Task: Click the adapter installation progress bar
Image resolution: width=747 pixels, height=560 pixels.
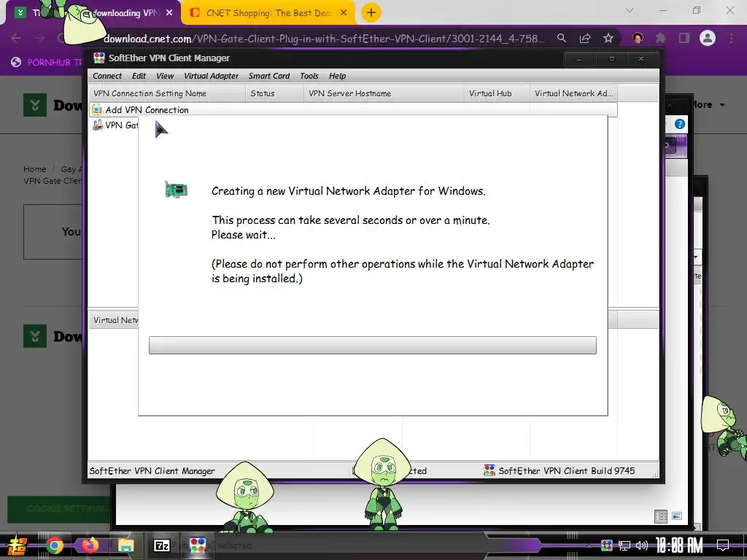Action: point(373,345)
